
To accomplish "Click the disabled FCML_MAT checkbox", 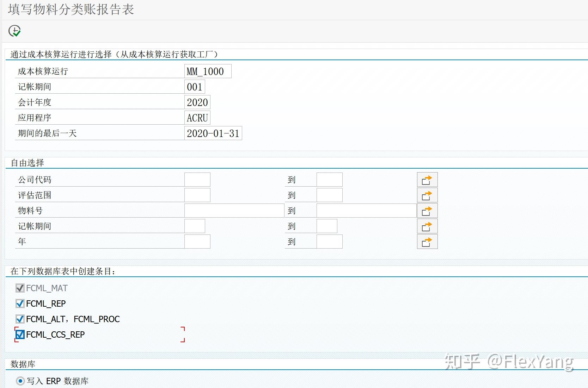I will tap(20, 288).
